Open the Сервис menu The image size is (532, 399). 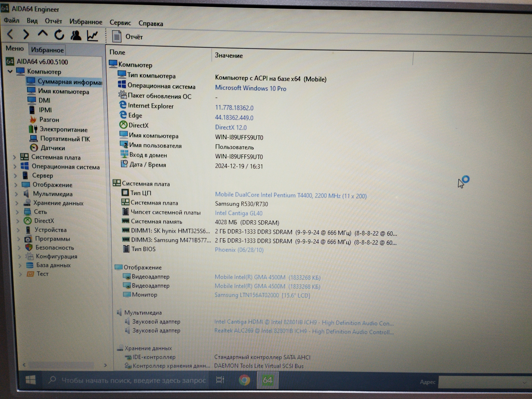[x=120, y=22]
